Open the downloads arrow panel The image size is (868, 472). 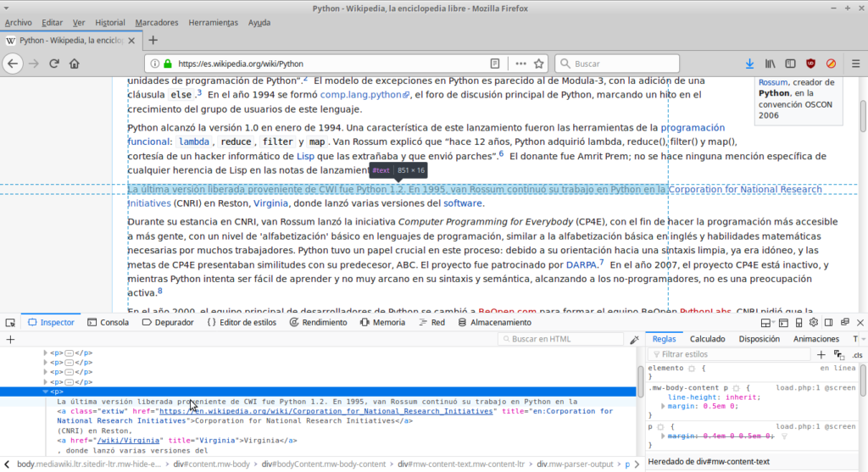[749, 64]
